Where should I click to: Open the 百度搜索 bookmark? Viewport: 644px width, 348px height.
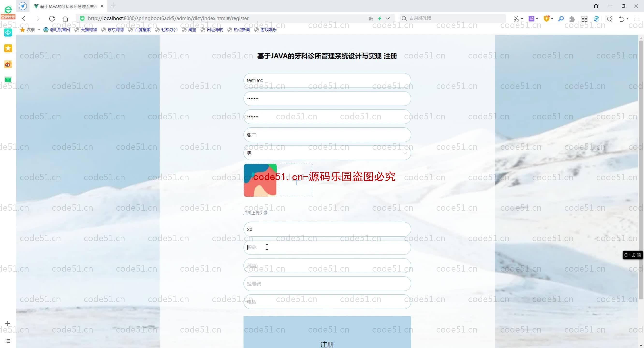click(139, 30)
